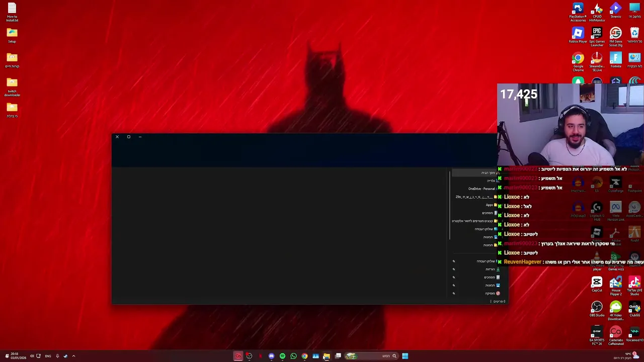Launch Fortnite desktop icon

tap(616, 60)
